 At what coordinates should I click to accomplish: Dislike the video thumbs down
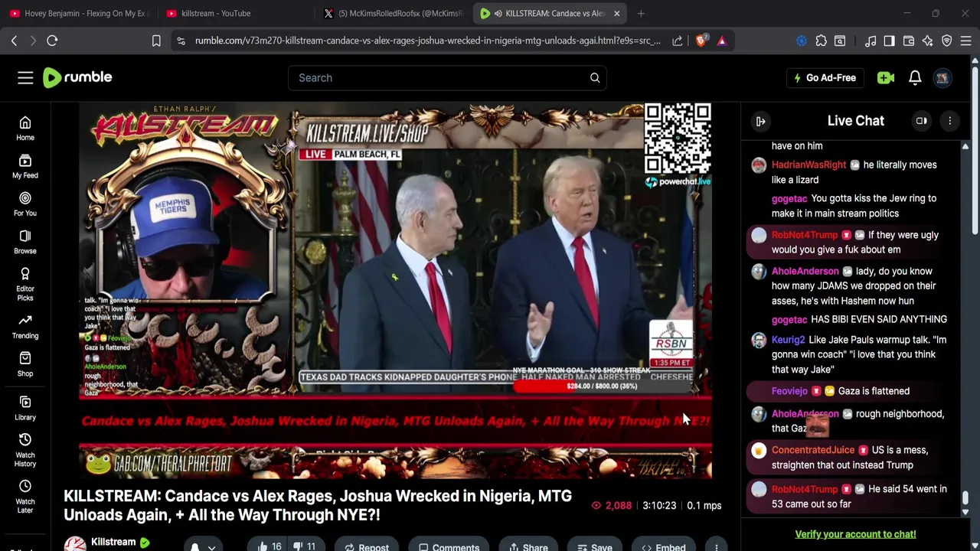pos(304,546)
